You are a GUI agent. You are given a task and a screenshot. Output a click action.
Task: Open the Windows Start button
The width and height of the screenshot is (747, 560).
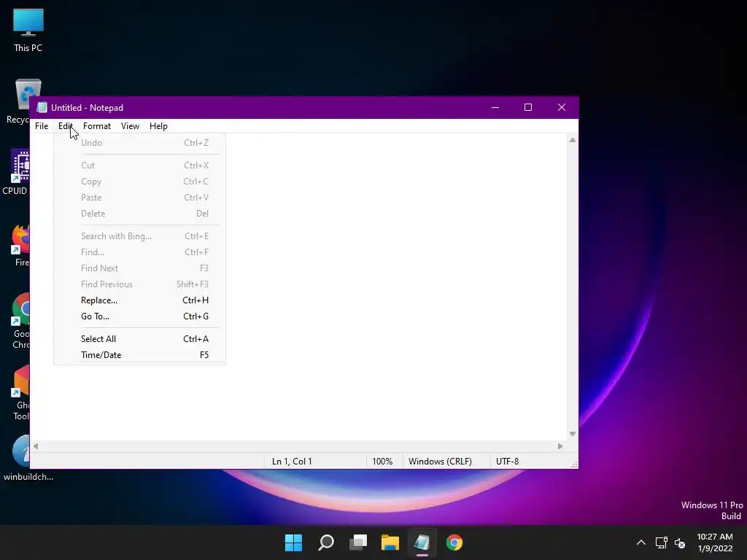tap(293, 542)
